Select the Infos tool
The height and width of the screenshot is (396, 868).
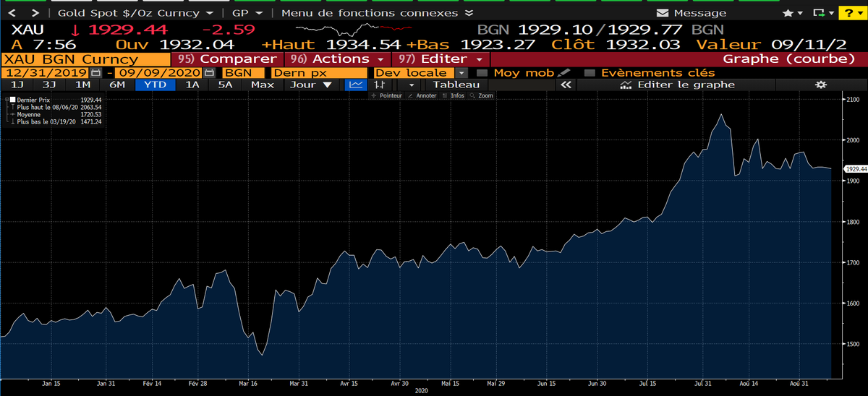[x=454, y=95]
